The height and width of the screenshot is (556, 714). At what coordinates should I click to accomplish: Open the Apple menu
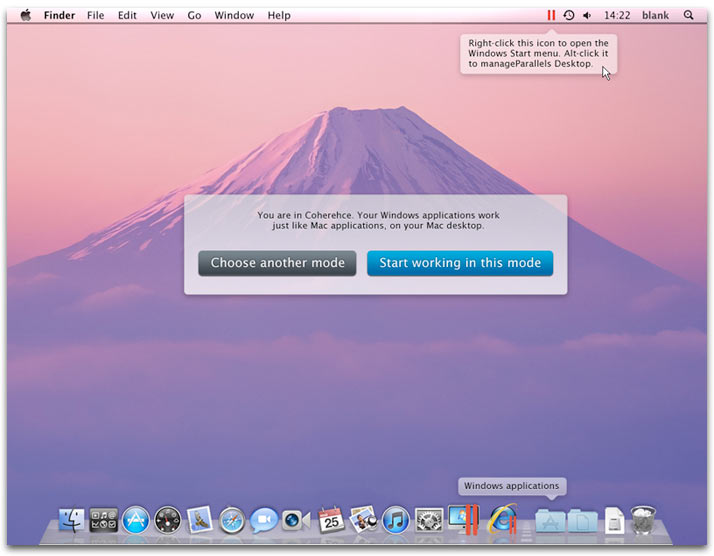(x=26, y=16)
